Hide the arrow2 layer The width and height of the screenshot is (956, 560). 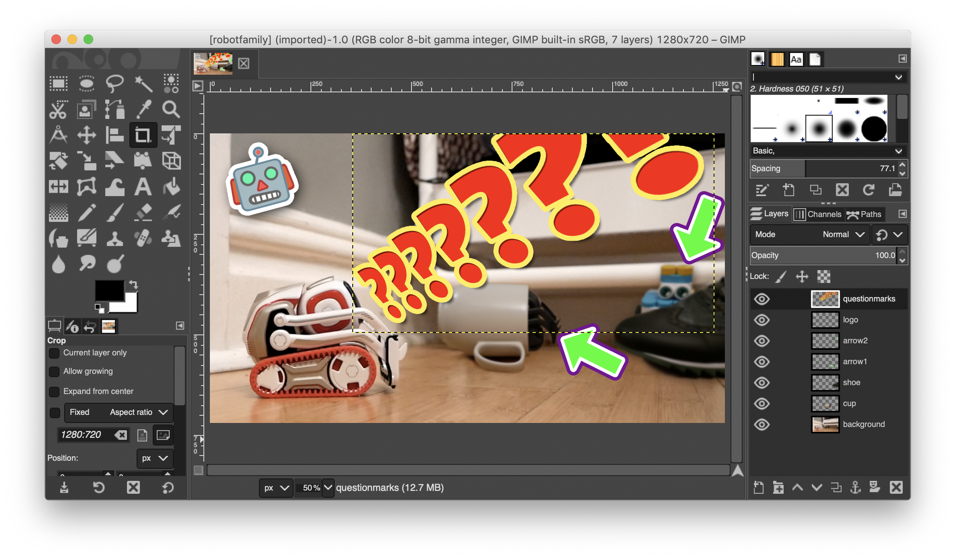point(762,341)
